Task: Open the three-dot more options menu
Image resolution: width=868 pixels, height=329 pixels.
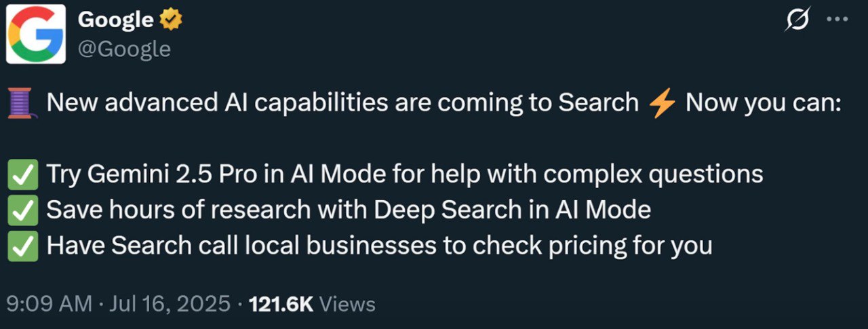Action: (837, 20)
